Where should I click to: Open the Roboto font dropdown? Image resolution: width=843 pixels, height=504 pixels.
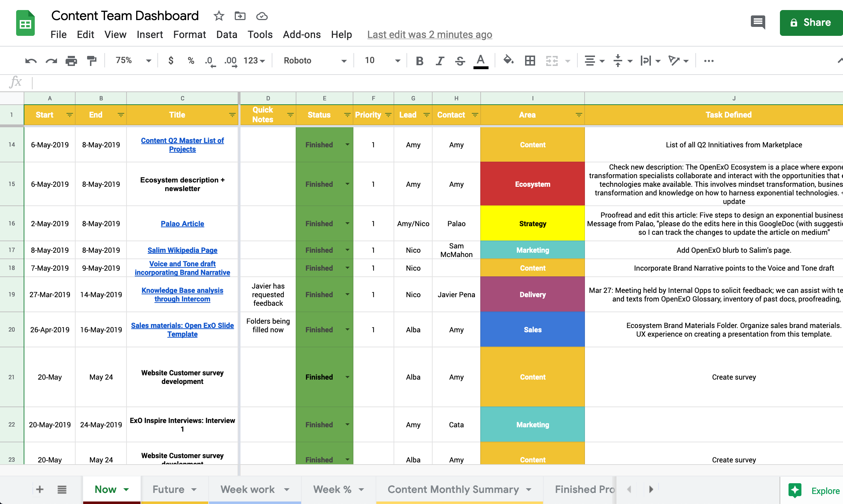click(x=315, y=61)
